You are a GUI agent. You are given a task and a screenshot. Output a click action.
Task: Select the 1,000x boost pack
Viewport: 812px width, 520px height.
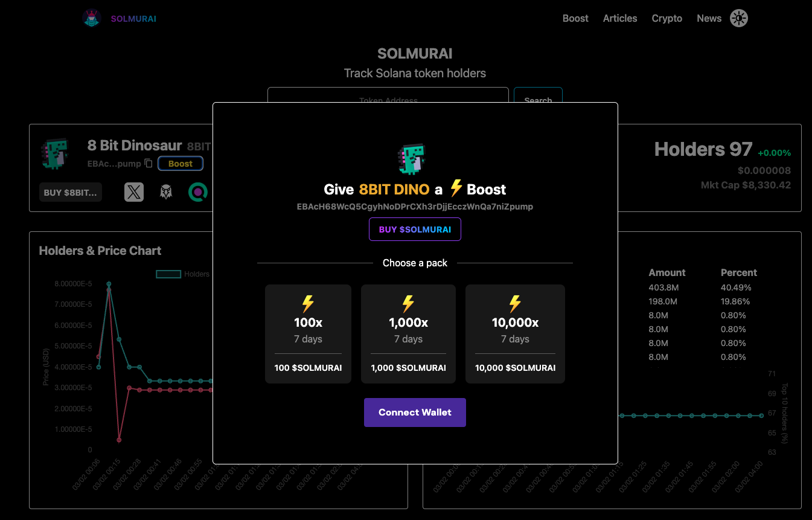click(x=408, y=333)
